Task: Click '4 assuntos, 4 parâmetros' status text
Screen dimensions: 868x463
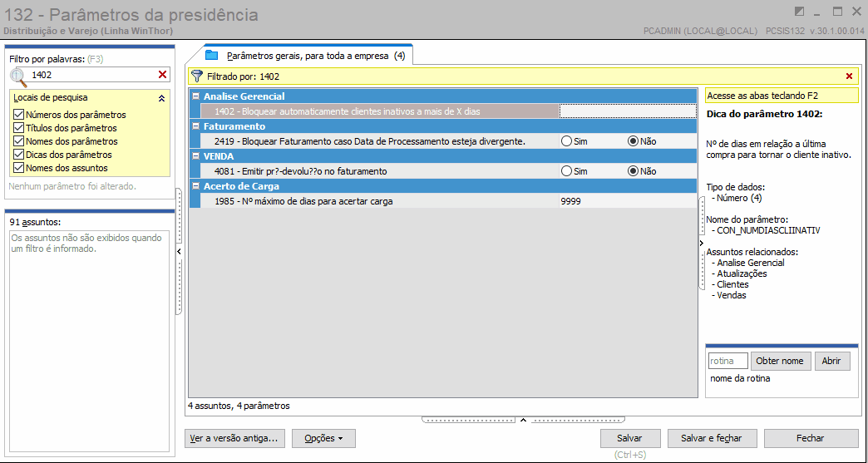Action: [x=239, y=406]
